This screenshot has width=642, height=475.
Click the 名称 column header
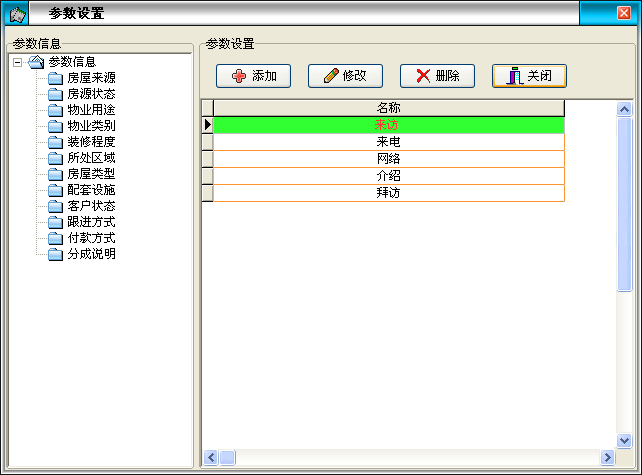(x=388, y=108)
